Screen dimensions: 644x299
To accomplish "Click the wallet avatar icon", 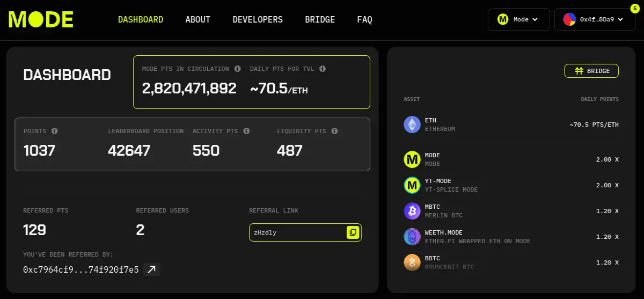I will [569, 19].
